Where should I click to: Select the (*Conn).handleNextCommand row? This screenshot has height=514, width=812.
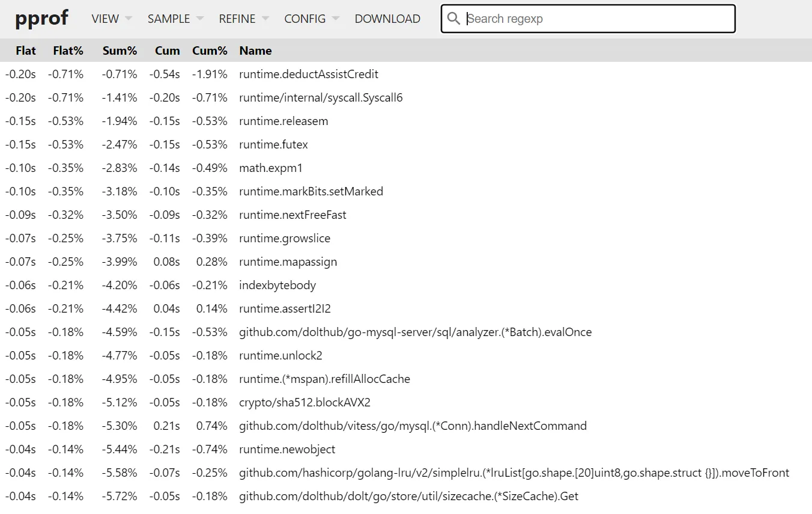pyautogui.click(x=413, y=426)
